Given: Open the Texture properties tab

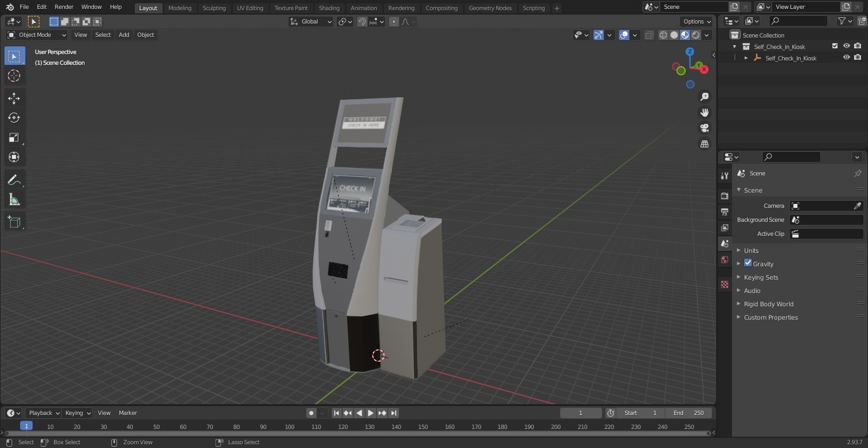Looking at the screenshot, I should [724, 284].
